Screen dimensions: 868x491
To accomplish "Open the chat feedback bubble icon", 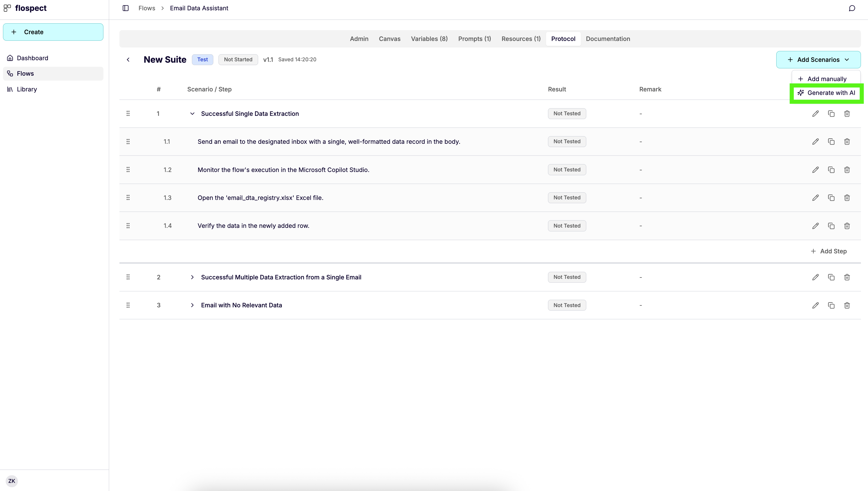I will (852, 8).
